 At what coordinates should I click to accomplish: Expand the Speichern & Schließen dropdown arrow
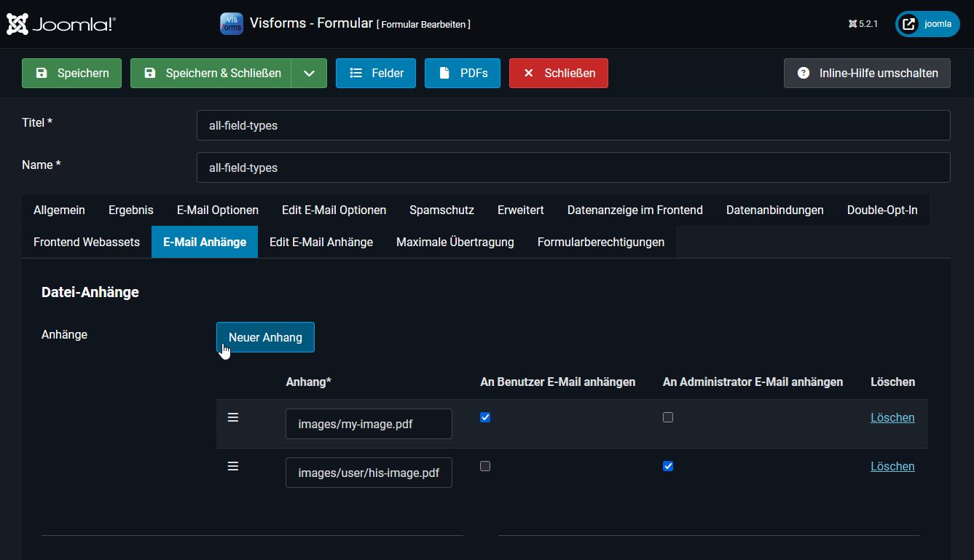(x=309, y=73)
